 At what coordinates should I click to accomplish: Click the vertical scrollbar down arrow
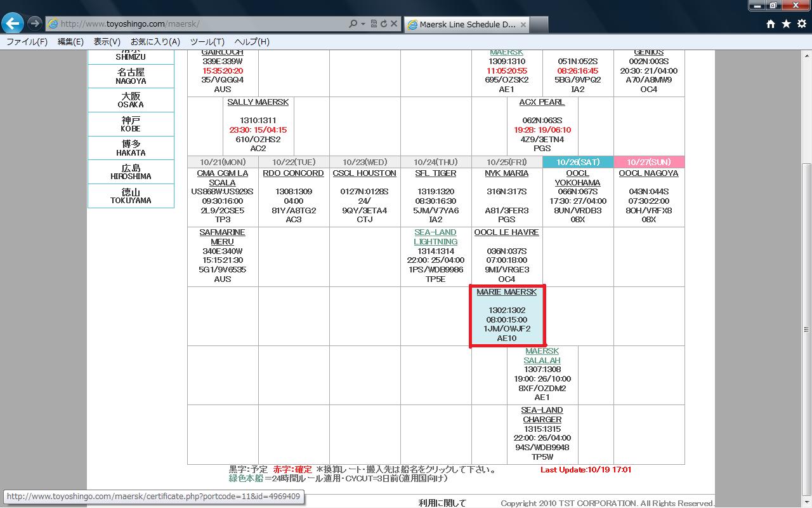(x=806, y=502)
